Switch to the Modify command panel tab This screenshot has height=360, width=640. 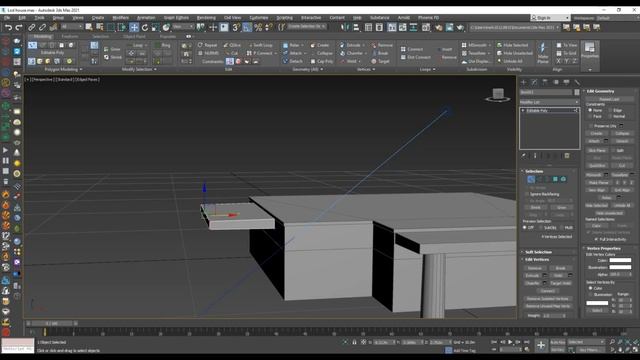(534, 82)
